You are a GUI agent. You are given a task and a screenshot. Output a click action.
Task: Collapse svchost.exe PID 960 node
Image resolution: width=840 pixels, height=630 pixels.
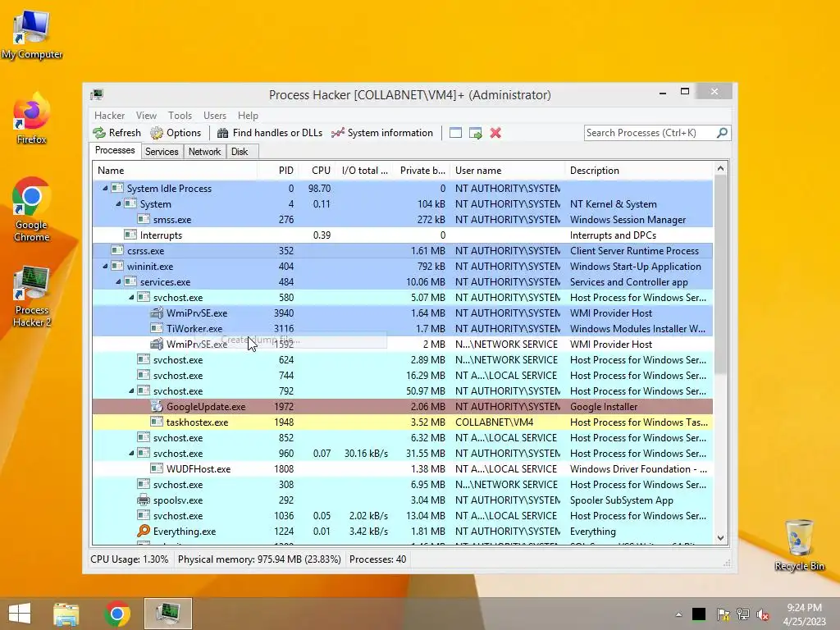coord(131,453)
